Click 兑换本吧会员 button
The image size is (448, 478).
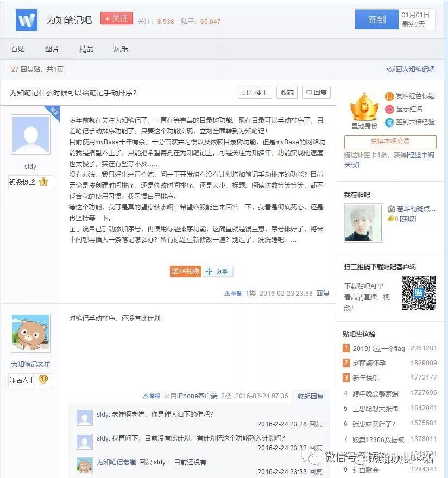[390, 142]
